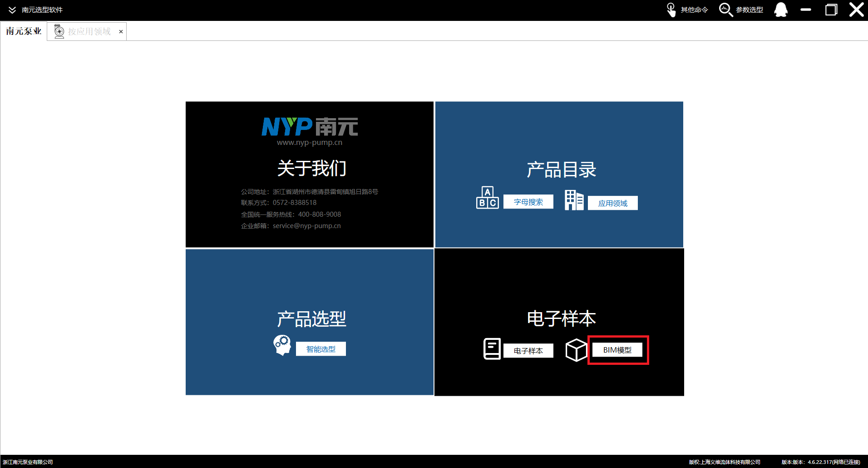Close the 按应用领域 tab

(x=121, y=32)
